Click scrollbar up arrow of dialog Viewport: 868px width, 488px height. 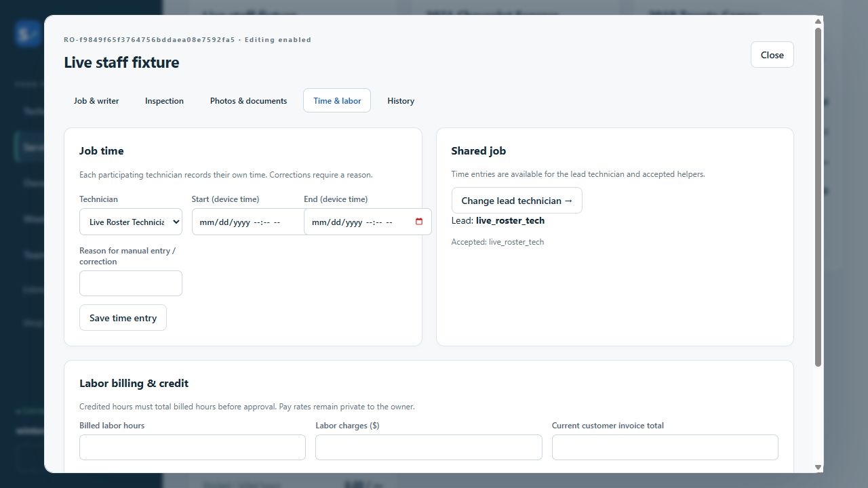point(818,22)
